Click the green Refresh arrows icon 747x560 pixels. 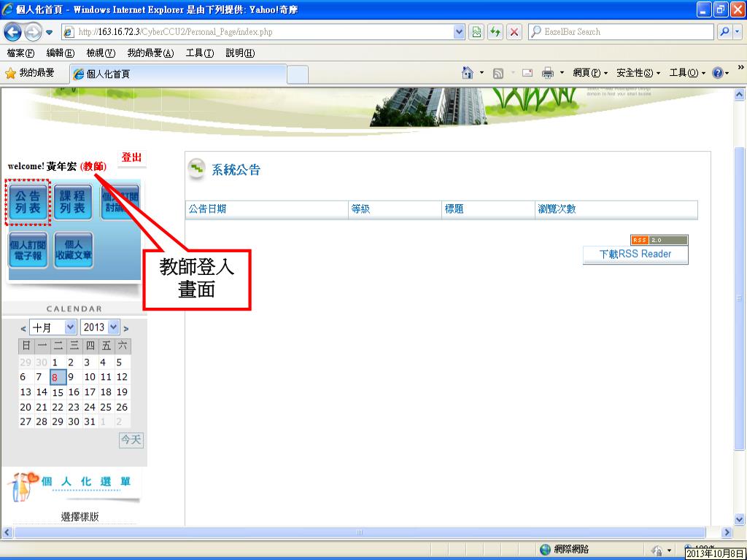coord(495,32)
